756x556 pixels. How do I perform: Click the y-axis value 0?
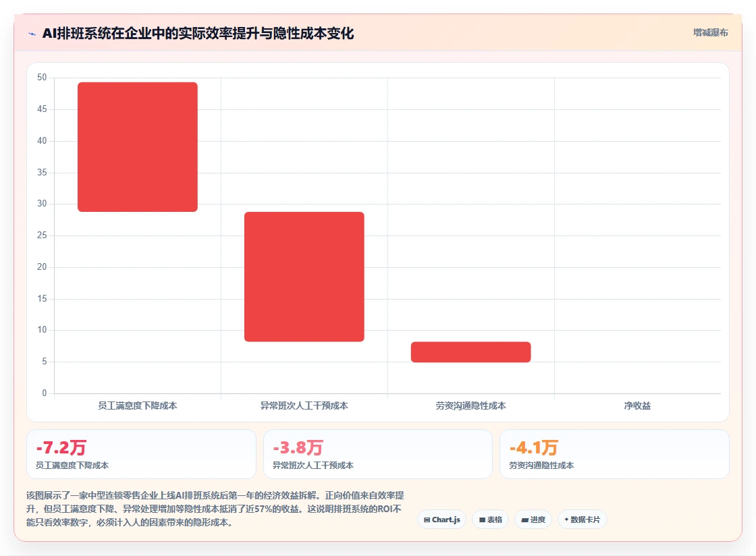[45, 393]
